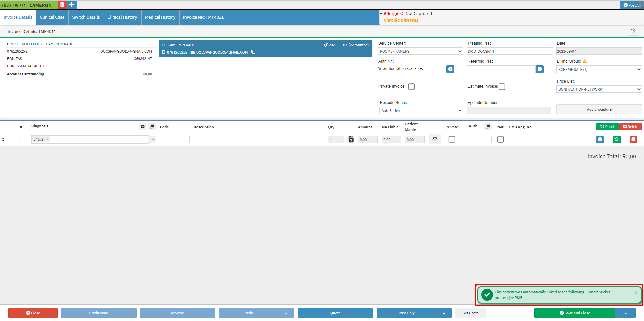
Task: Click the Description input field
Action: click(x=258, y=139)
